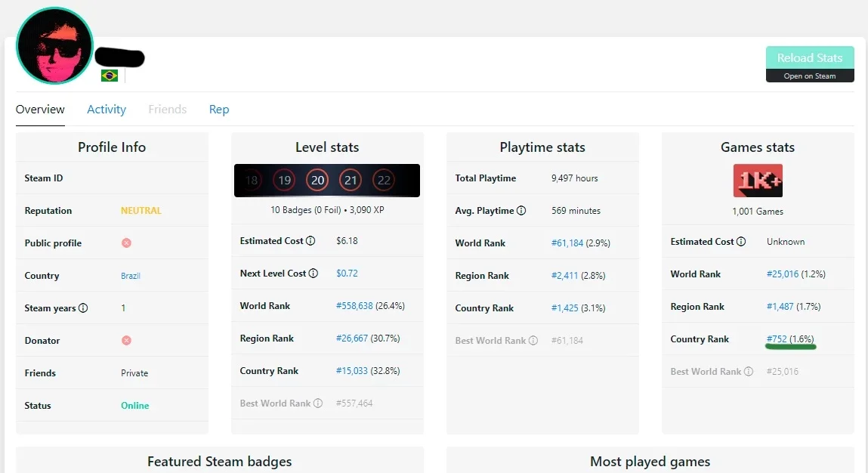Click the 9,497 hours total playtime value

575,178
